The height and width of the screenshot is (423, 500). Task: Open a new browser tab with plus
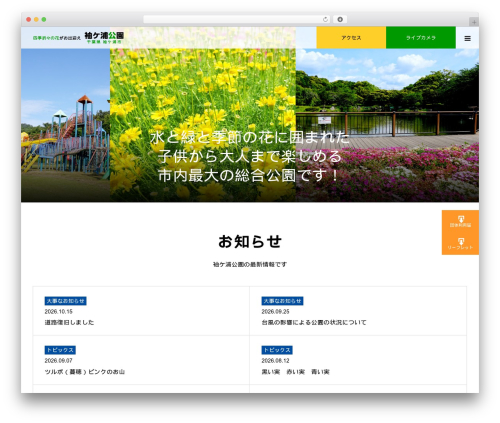[x=474, y=22]
